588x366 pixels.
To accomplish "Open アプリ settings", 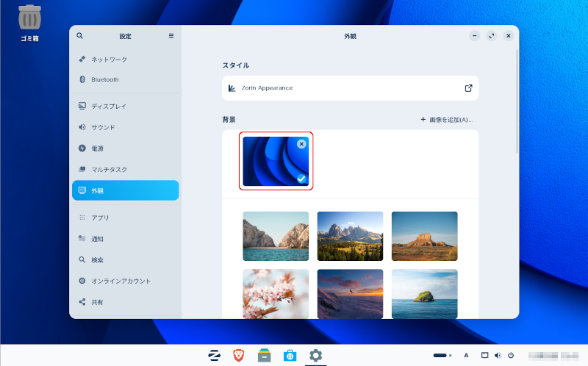I will point(125,218).
